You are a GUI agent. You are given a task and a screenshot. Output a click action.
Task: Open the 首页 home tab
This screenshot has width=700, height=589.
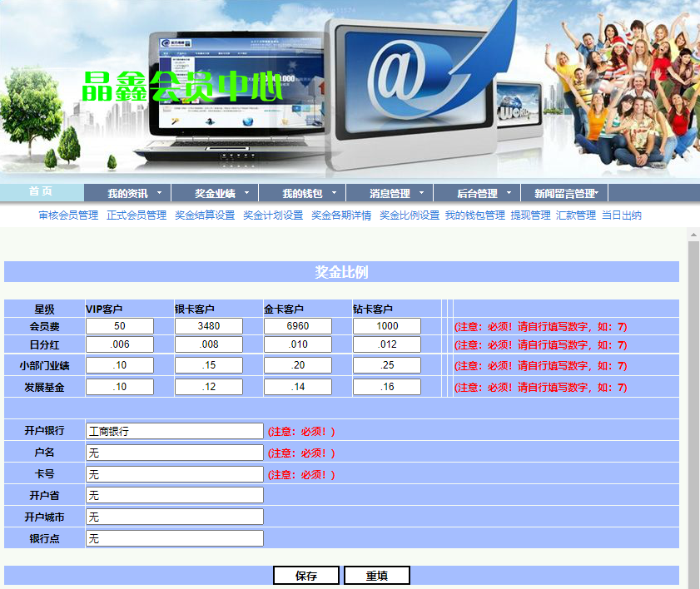(x=42, y=192)
